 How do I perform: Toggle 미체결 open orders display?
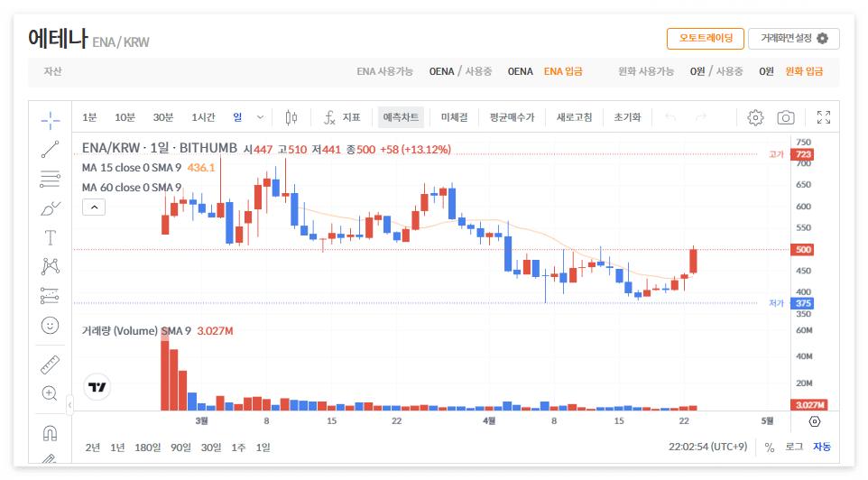pyautogui.click(x=455, y=117)
